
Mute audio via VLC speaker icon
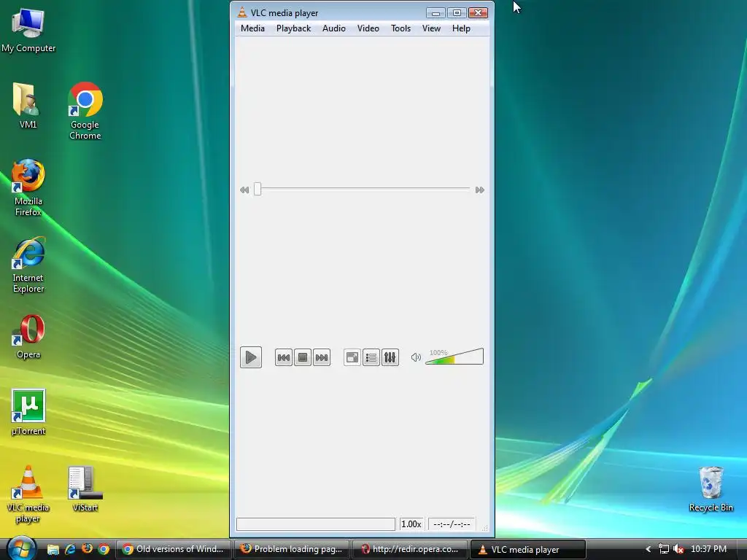point(416,357)
